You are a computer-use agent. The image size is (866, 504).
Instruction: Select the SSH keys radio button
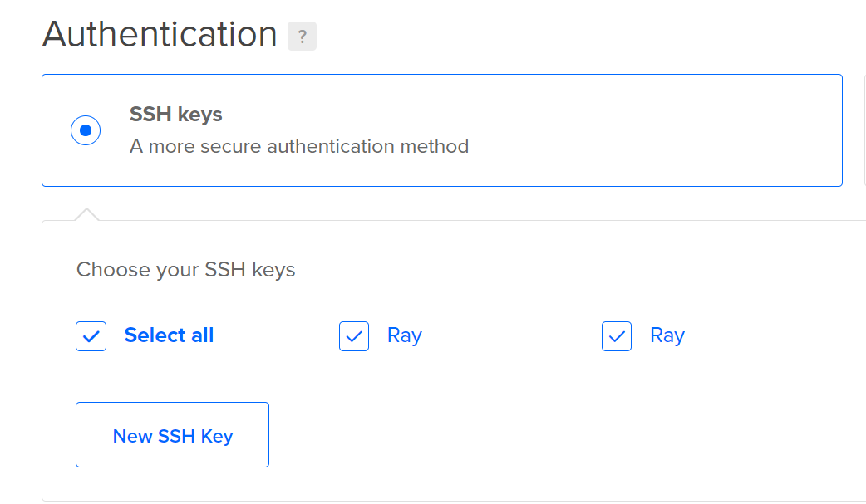click(x=86, y=130)
